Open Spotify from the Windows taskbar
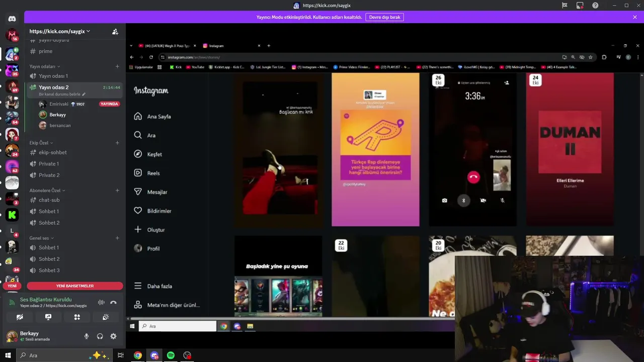The width and height of the screenshot is (644, 362). pos(171,355)
